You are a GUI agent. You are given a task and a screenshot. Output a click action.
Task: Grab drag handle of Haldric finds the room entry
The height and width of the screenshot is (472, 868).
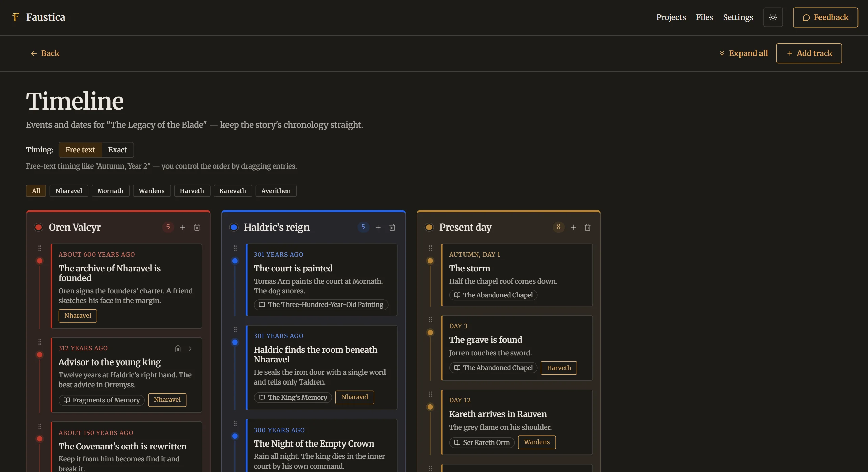235,330
